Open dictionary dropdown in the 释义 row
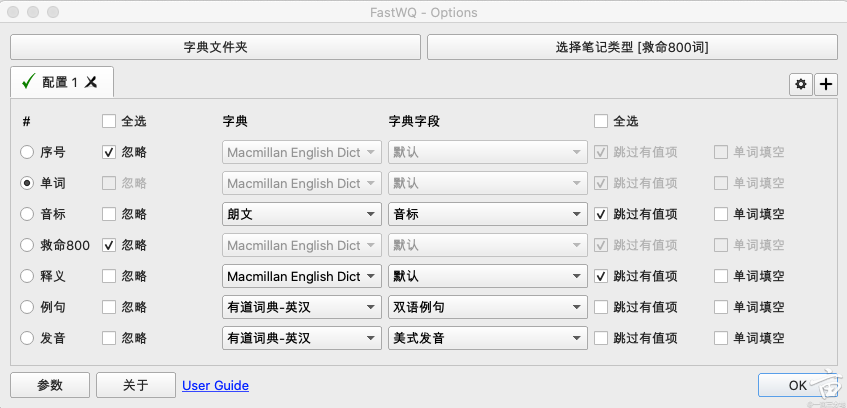 pyautogui.click(x=302, y=276)
